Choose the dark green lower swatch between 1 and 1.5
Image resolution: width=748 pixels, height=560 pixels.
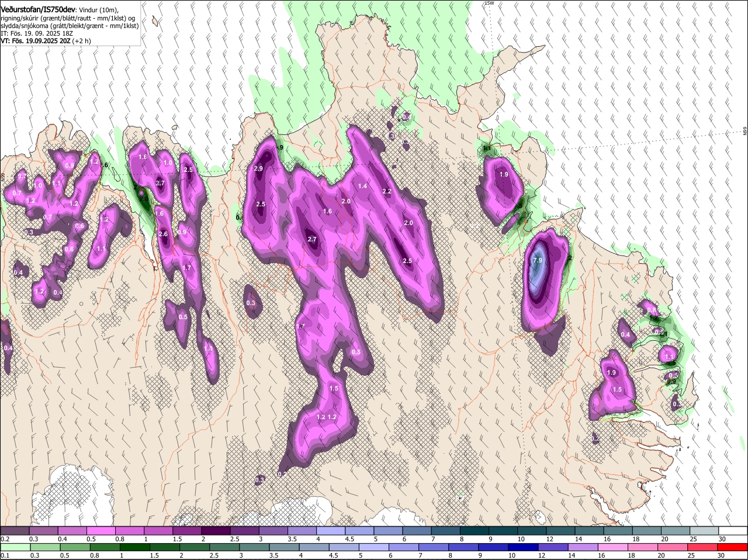[x=136, y=548]
